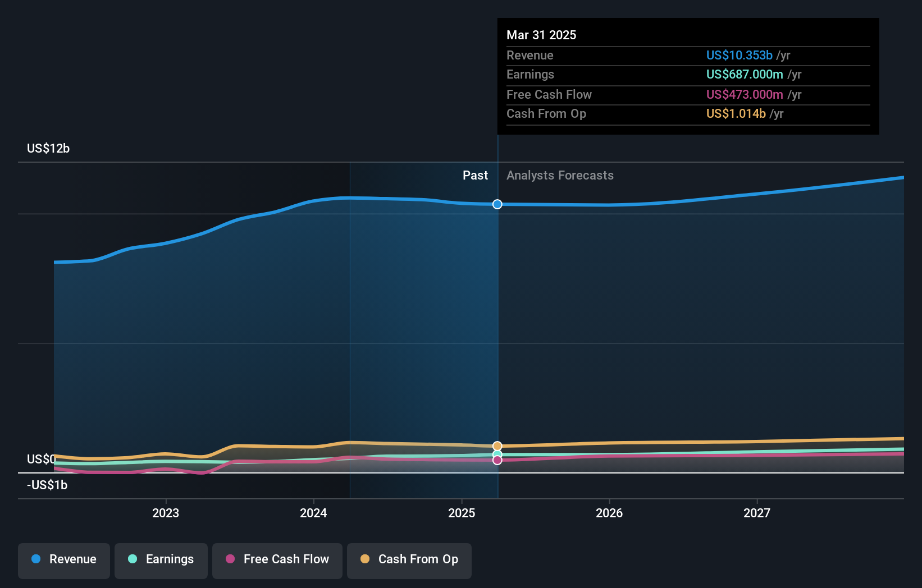Click the Revenue value US$10.353b in tooltip
The height and width of the screenshot is (588, 922).
740,55
